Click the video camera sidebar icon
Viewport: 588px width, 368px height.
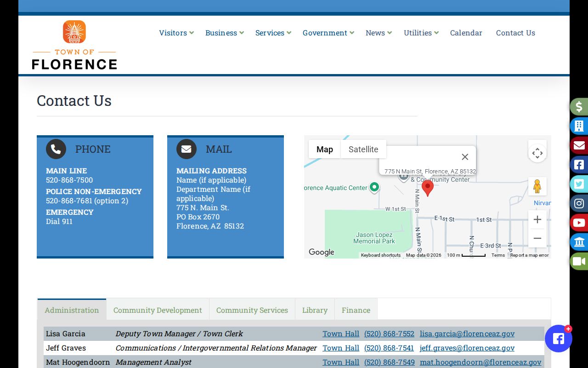click(579, 261)
